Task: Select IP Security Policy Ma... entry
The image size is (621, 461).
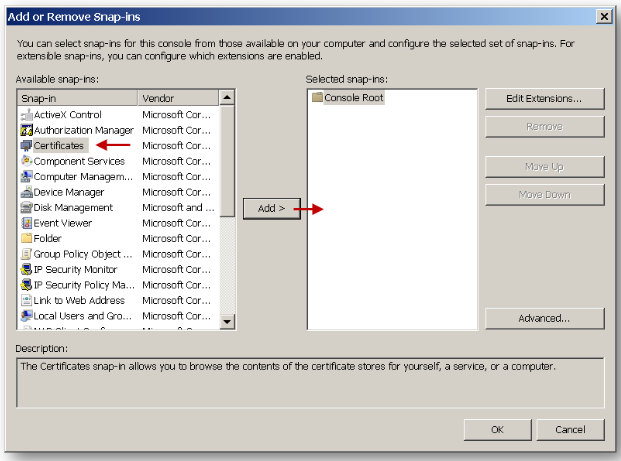Action: pos(84,285)
